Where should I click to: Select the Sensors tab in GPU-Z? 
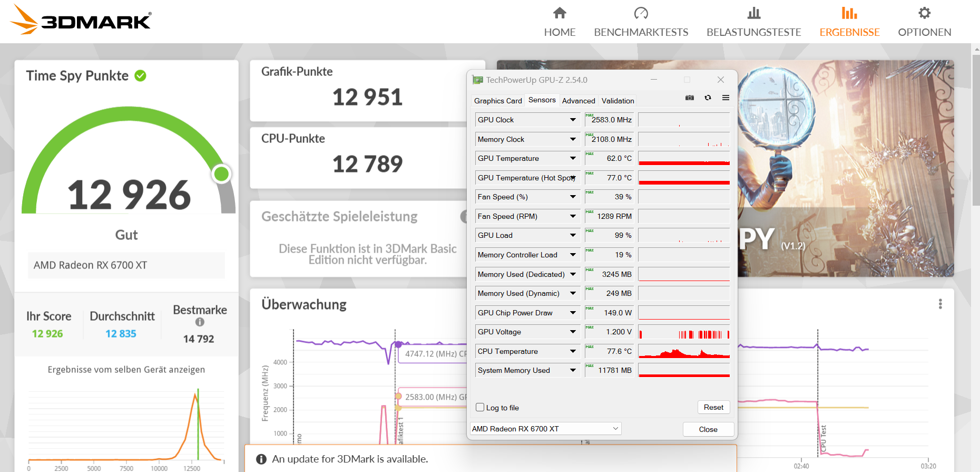[x=542, y=100]
